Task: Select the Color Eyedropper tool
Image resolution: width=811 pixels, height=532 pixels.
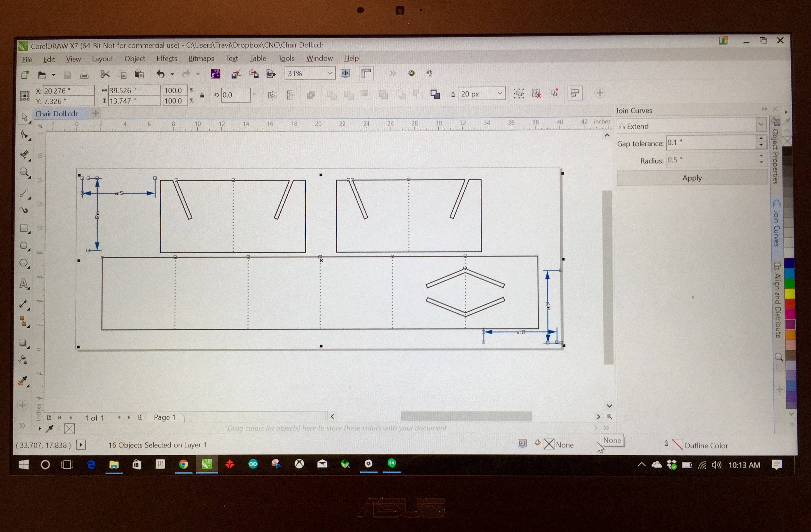Action: [x=23, y=381]
